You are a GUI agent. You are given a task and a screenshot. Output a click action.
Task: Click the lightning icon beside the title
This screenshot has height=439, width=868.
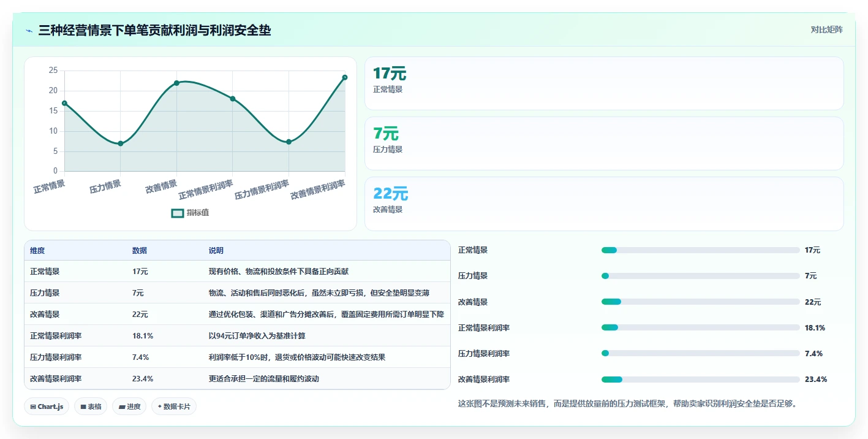(x=29, y=31)
